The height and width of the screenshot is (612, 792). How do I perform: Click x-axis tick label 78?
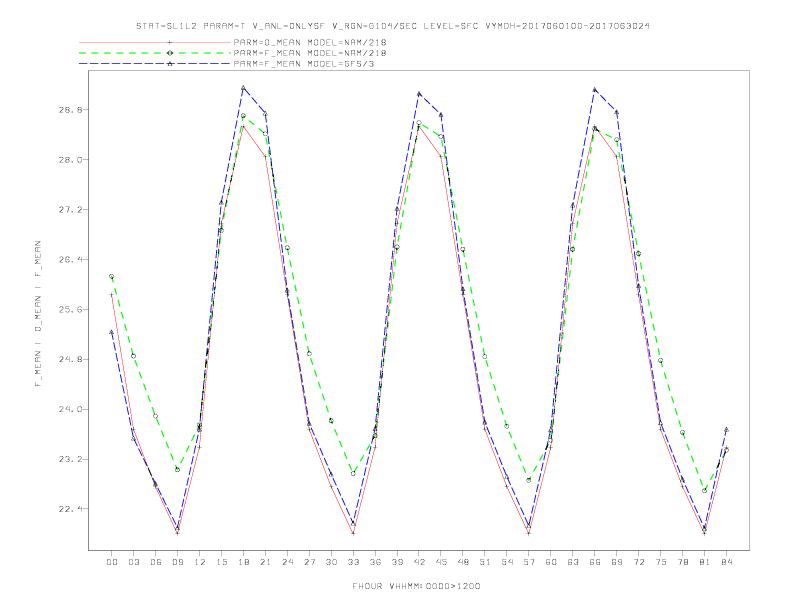[682, 562]
